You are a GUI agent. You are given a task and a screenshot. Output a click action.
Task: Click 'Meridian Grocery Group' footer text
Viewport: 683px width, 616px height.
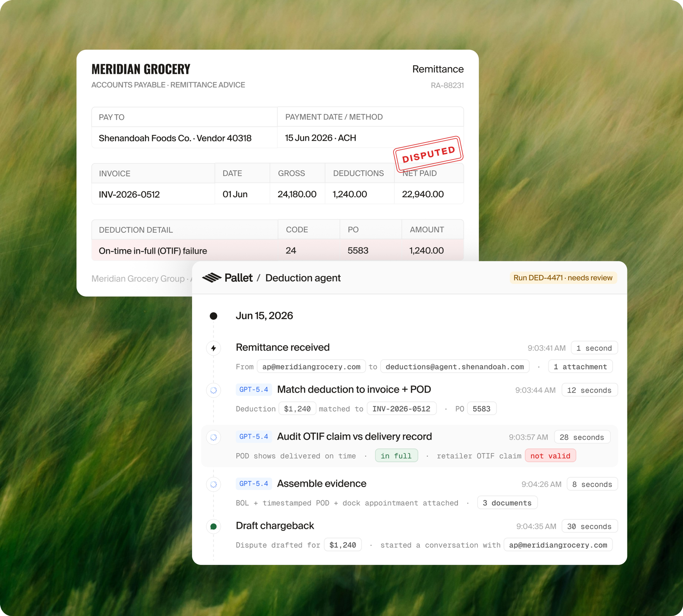(x=138, y=279)
